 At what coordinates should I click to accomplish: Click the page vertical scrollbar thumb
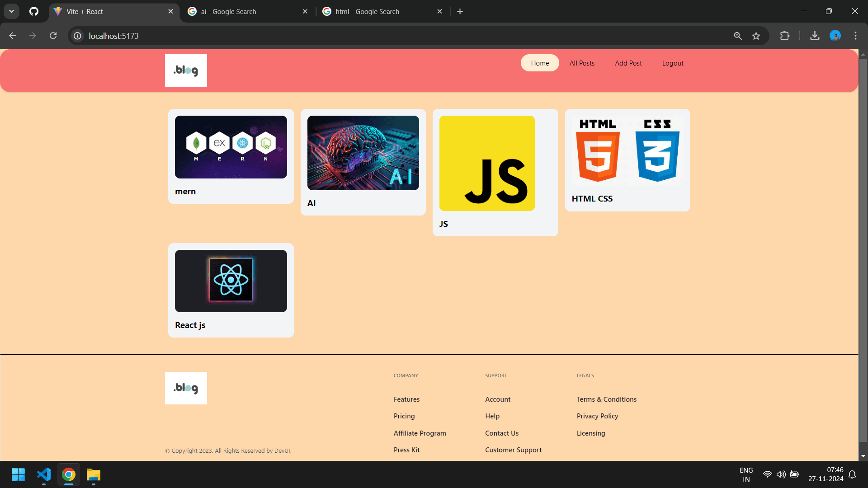(x=863, y=249)
